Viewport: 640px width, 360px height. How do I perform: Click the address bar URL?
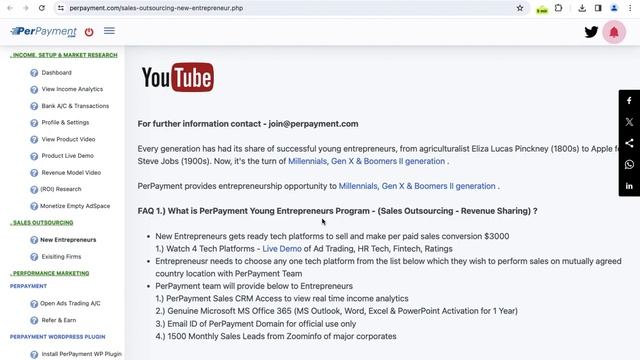(156, 8)
